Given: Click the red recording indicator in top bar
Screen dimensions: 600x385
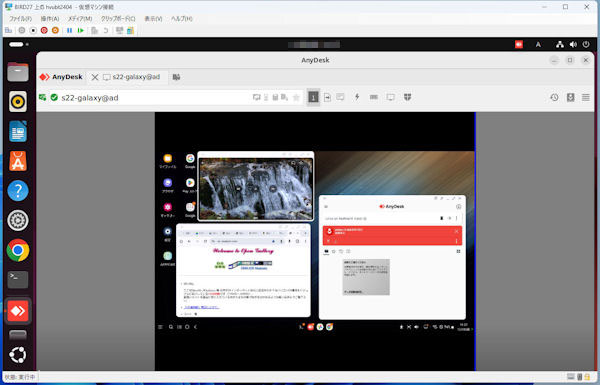Looking at the screenshot, I should (x=518, y=44).
